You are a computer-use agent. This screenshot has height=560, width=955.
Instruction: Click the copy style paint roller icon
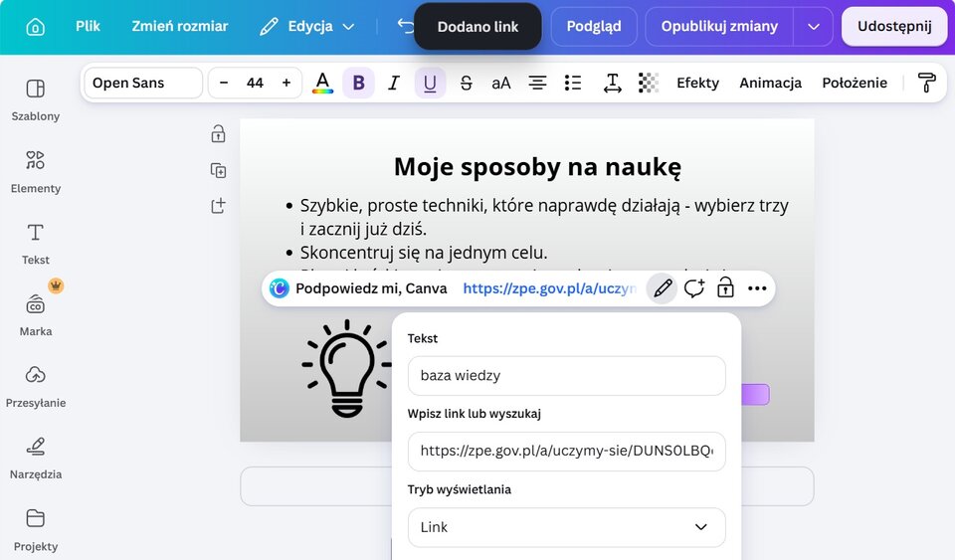pyautogui.click(x=926, y=83)
